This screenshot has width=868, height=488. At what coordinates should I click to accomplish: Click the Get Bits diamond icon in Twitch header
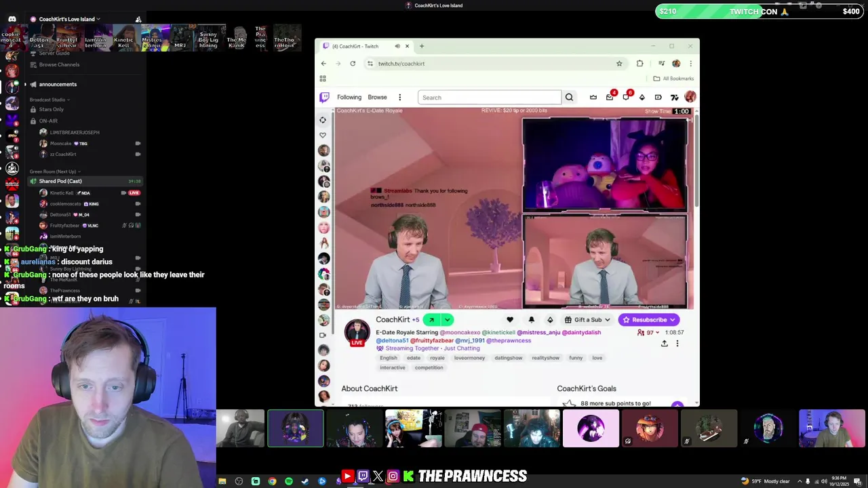[642, 98]
